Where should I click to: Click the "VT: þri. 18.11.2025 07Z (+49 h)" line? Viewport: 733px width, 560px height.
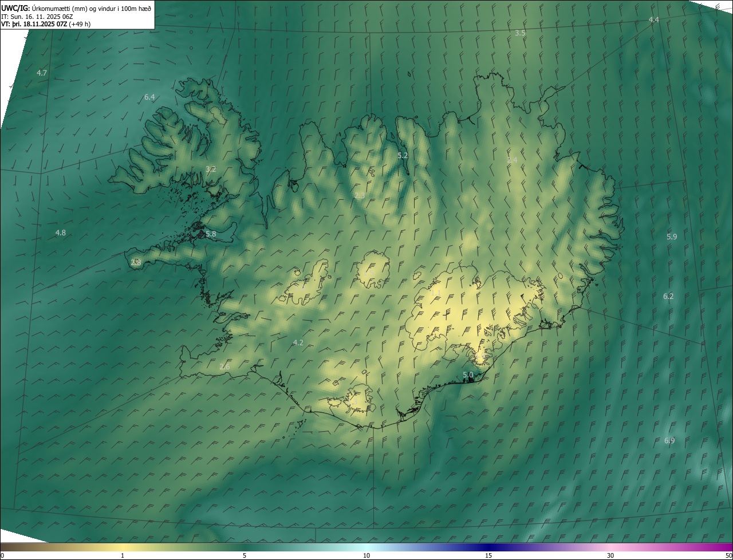click(x=46, y=24)
